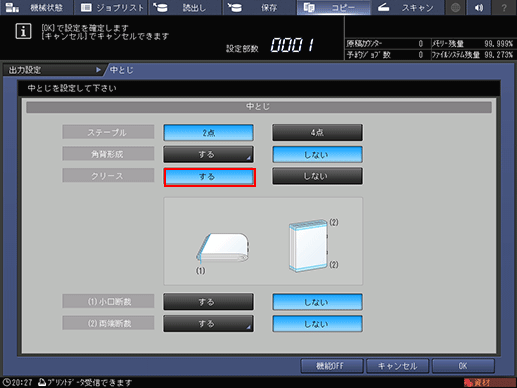Switch to the 保存 store tab
Viewport: 517px width, 388px height.
tap(260, 7)
